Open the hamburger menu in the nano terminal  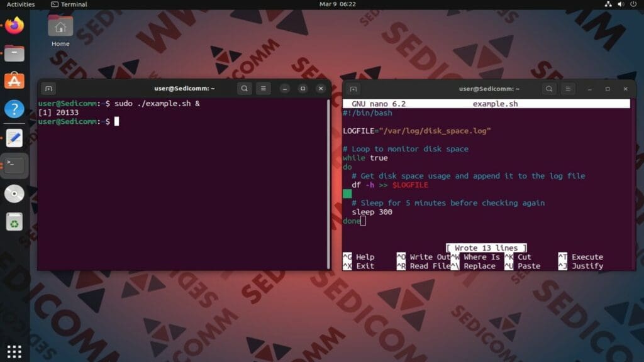(568, 89)
